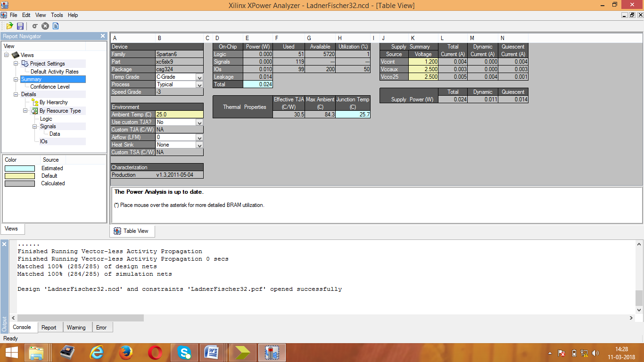
Task: Click the Save floppy disk toolbar icon
Action: coord(20,26)
